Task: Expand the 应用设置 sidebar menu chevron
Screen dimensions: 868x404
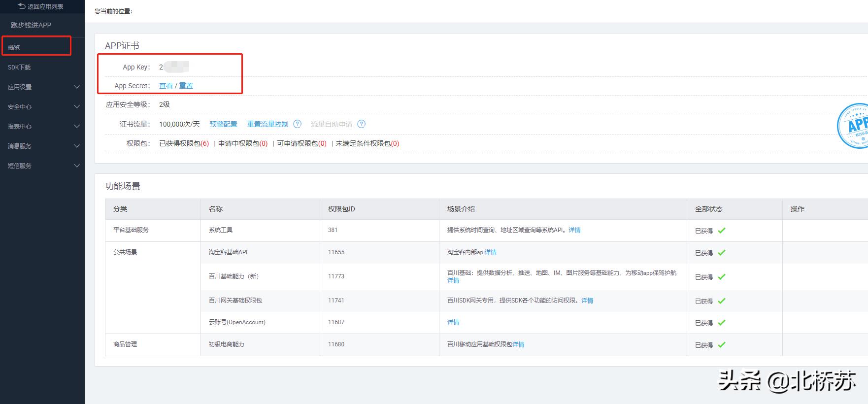Action: point(77,87)
